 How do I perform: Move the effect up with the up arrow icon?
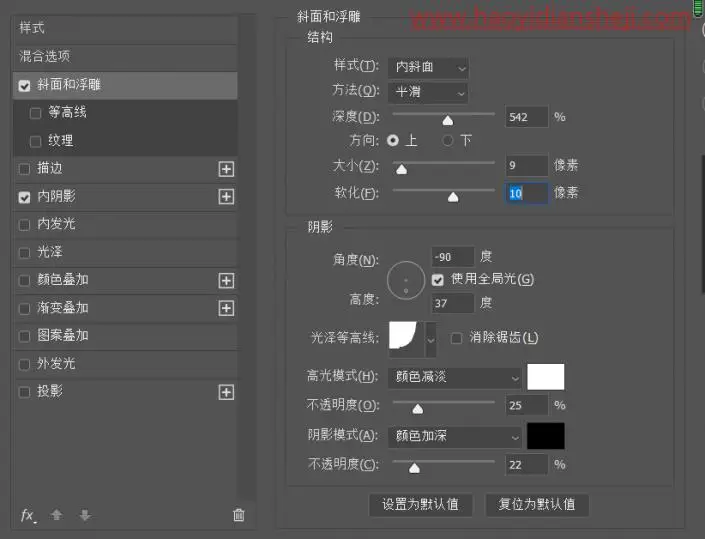[x=57, y=515]
